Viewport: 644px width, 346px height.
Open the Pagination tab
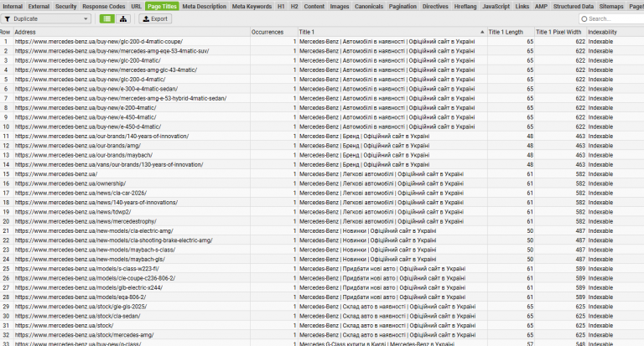(402, 7)
